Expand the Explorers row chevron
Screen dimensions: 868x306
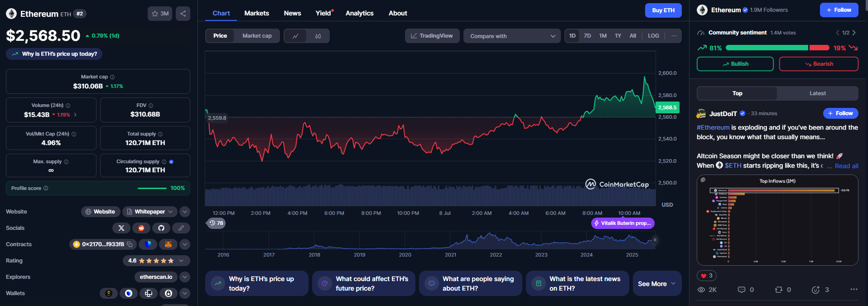click(x=185, y=277)
